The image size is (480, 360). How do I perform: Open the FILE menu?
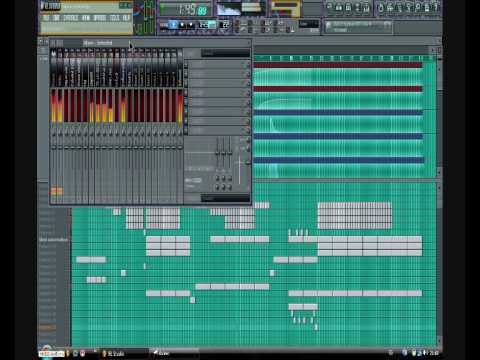[x=46, y=17]
